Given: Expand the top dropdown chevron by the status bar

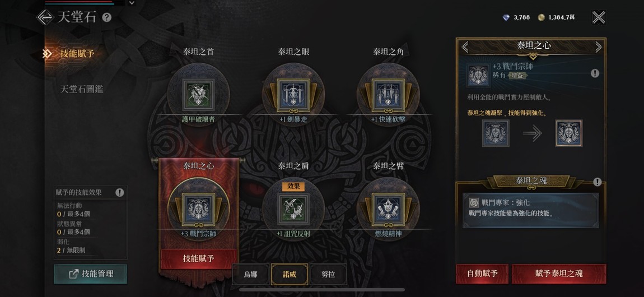Looking at the screenshot, I should coord(132,3).
